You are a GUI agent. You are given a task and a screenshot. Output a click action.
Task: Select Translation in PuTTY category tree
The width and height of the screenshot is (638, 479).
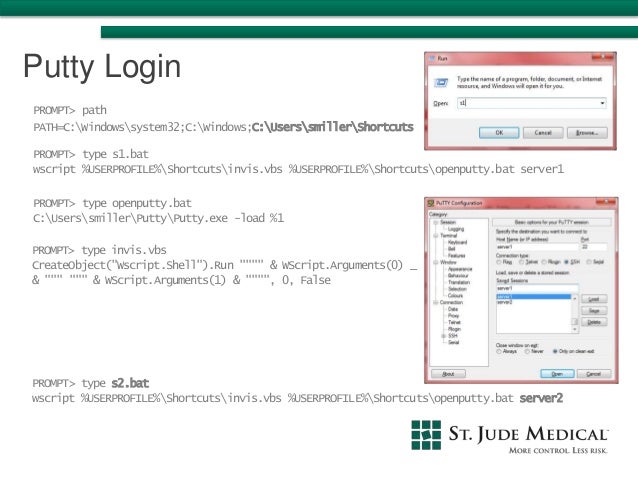[x=459, y=282]
